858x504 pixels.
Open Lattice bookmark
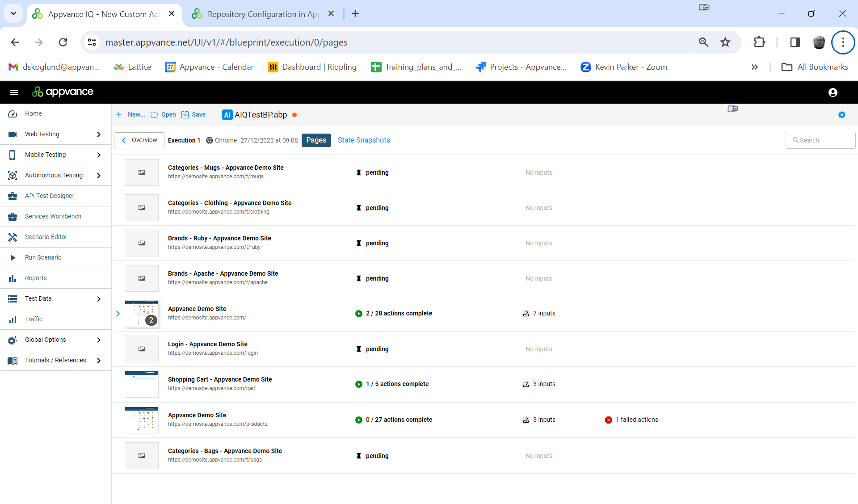coord(132,67)
